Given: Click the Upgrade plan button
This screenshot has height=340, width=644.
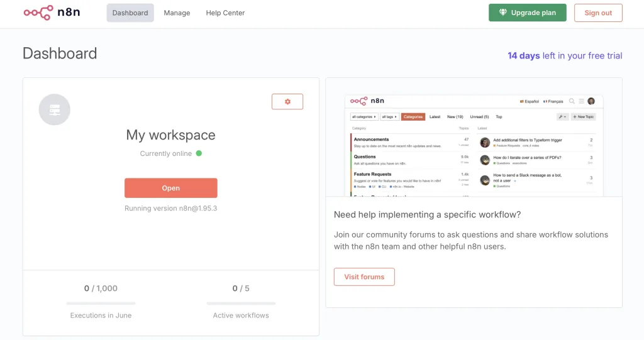Looking at the screenshot, I should pyautogui.click(x=528, y=13).
